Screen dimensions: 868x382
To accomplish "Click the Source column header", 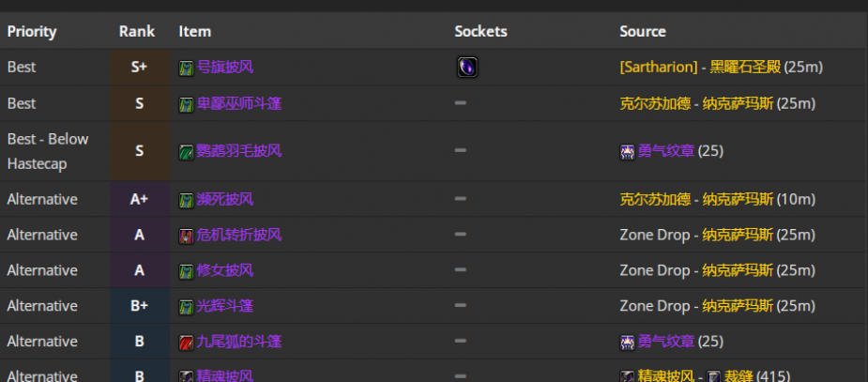I will click(642, 32).
